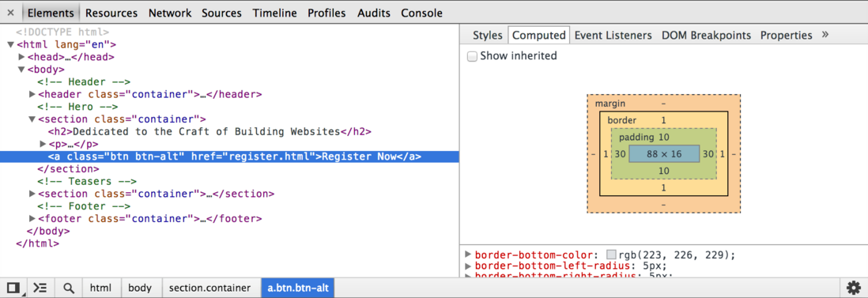Open DevTools settings gear icon

(853, 288)
